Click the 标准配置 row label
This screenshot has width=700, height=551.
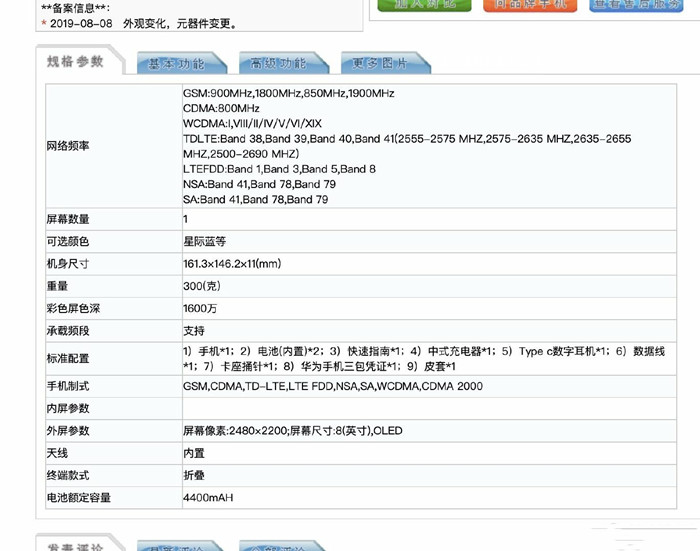(68, 358)
